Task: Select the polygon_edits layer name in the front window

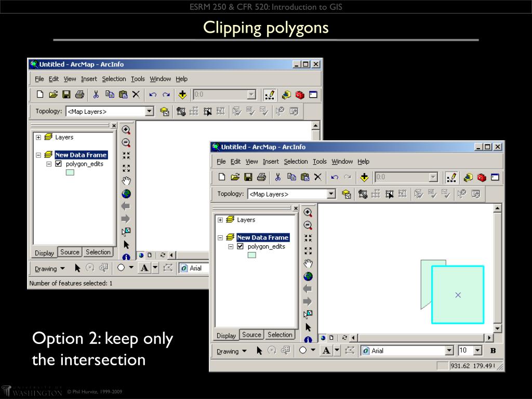Action: click(267, 246)
